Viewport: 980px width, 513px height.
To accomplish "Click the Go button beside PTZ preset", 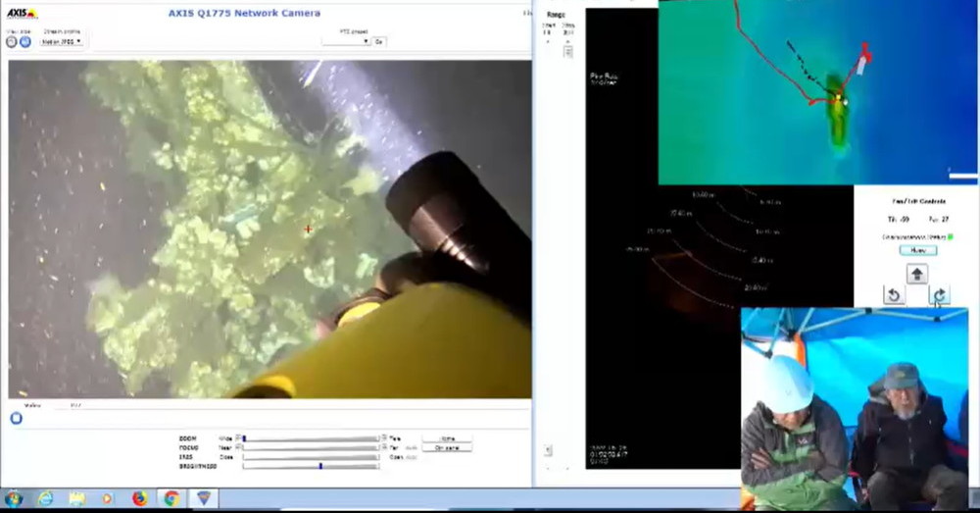I will point(379,41).
